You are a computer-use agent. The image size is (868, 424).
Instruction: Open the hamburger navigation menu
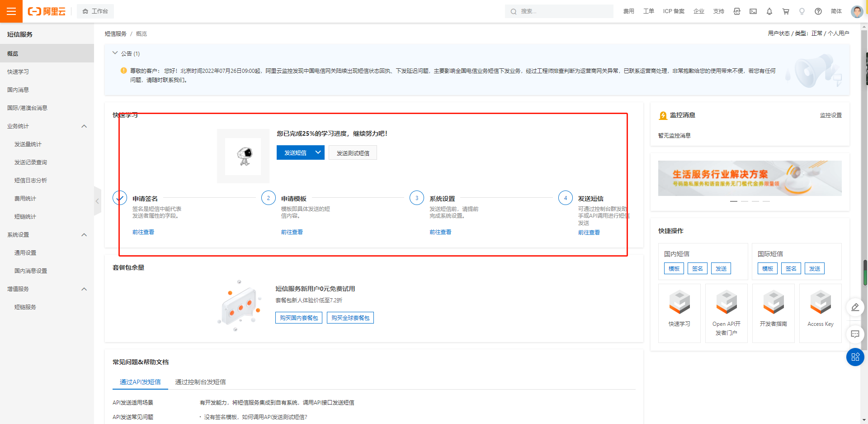tap(11, 11)
